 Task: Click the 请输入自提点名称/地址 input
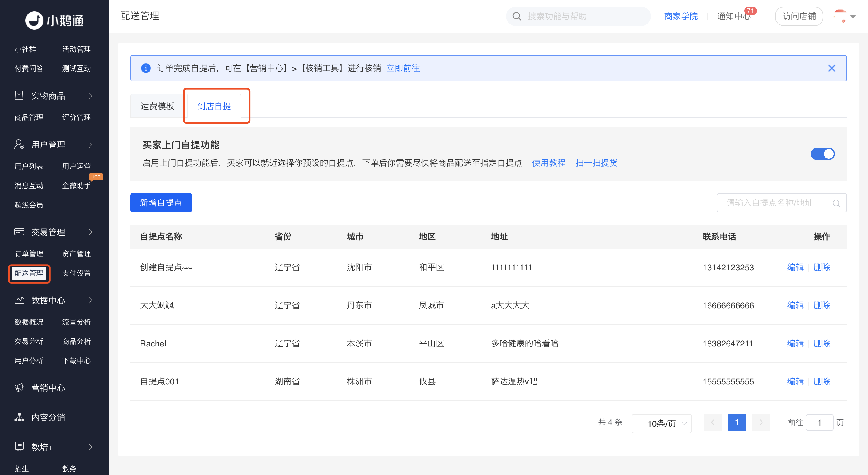(x=781, y=202)
